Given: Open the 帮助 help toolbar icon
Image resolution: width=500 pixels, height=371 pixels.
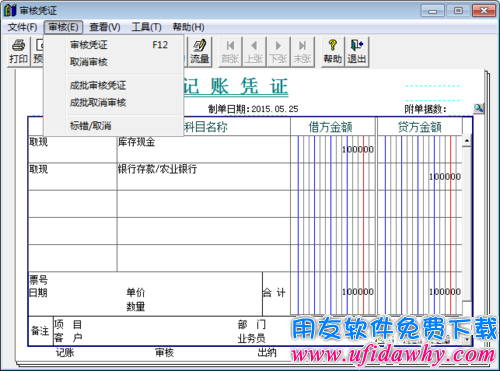Looking at the screenshot, I should (x=333, y=52).
